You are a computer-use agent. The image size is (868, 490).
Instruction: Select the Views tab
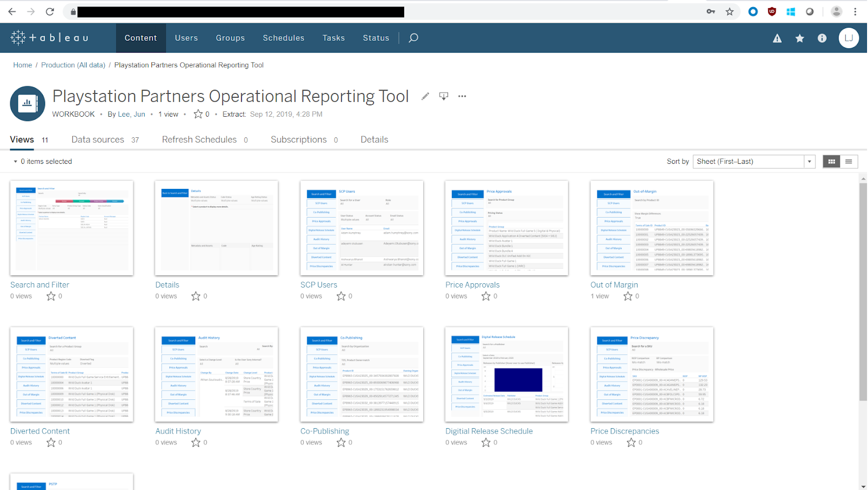point(29,140)
